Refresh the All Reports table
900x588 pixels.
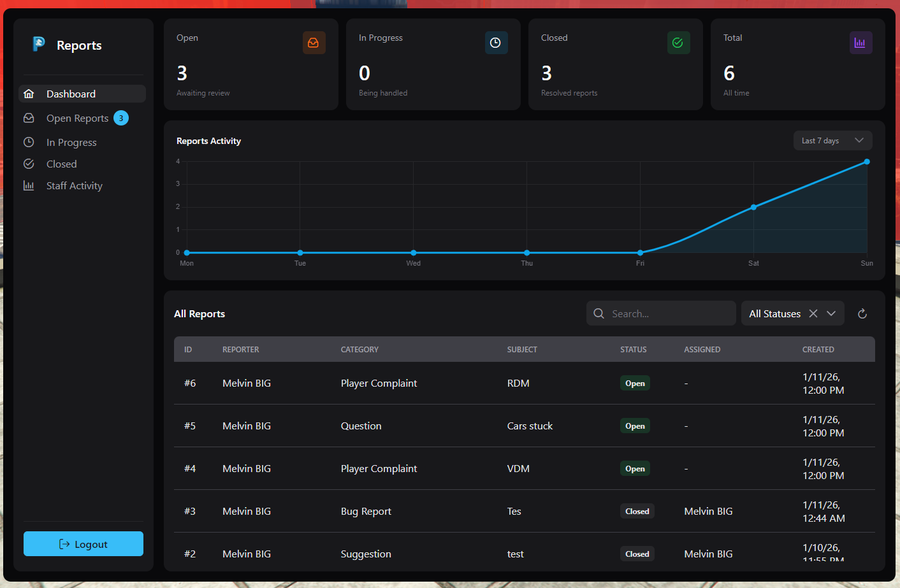[x=862, y=313]
